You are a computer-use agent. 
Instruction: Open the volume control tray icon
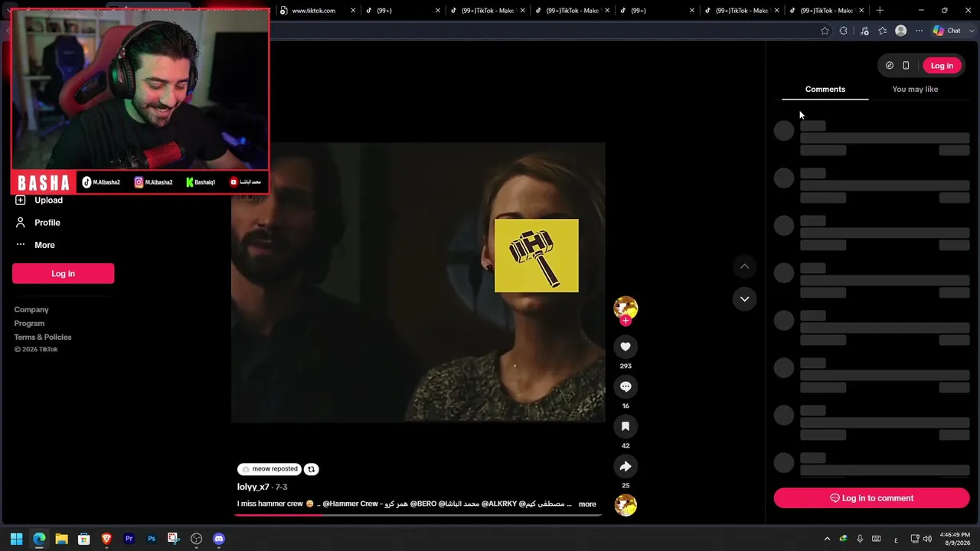coord(927,539)
